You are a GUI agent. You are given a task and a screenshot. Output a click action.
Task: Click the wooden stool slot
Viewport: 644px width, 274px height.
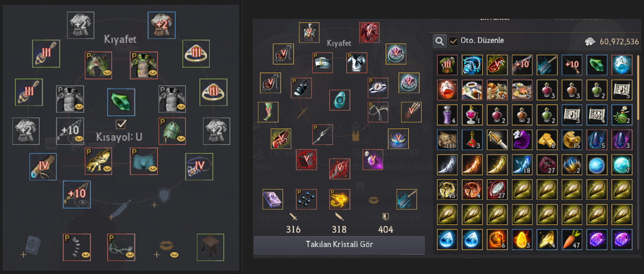click(210, 247)
